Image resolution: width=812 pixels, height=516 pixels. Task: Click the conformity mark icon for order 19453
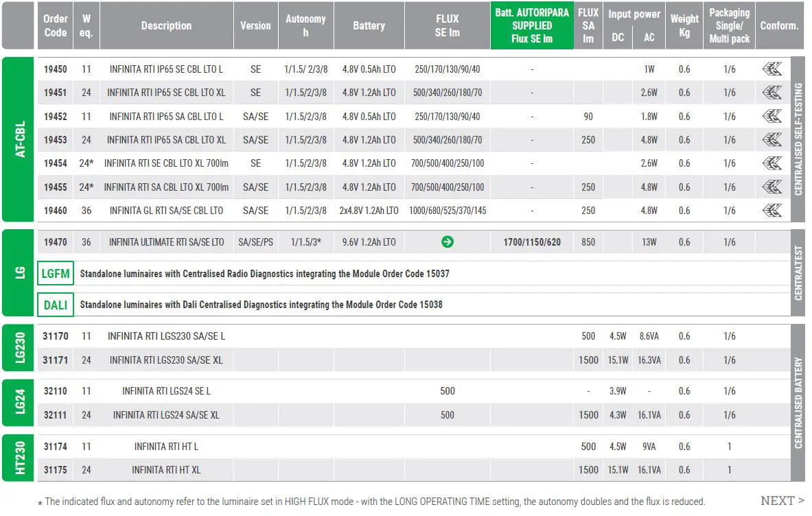click(x=772, y=140)
